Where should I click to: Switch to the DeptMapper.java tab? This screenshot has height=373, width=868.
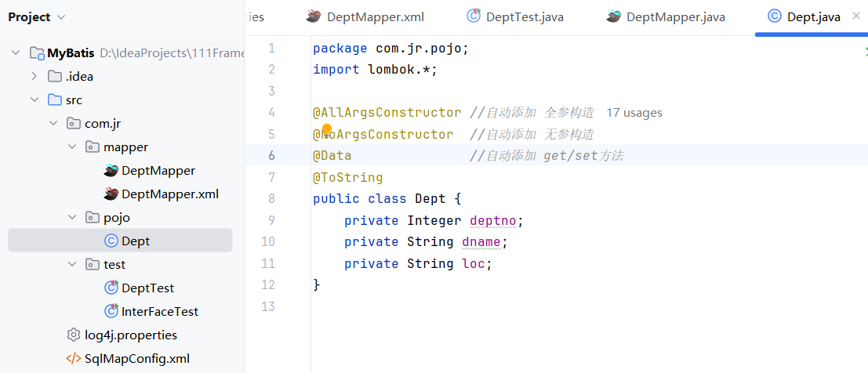click(666, 17)
